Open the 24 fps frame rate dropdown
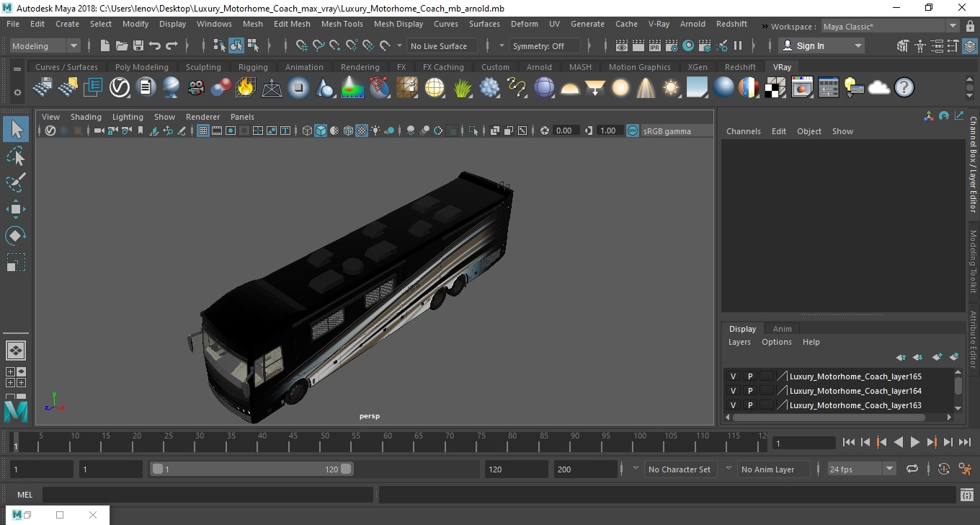980x525 pixels. tap(862, 469)
